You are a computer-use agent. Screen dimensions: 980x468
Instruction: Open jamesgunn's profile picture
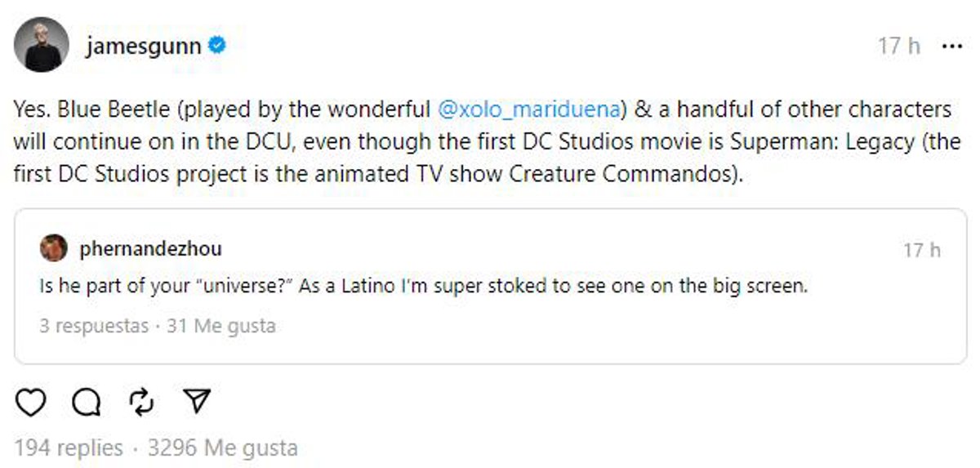[x=41, y=45]
